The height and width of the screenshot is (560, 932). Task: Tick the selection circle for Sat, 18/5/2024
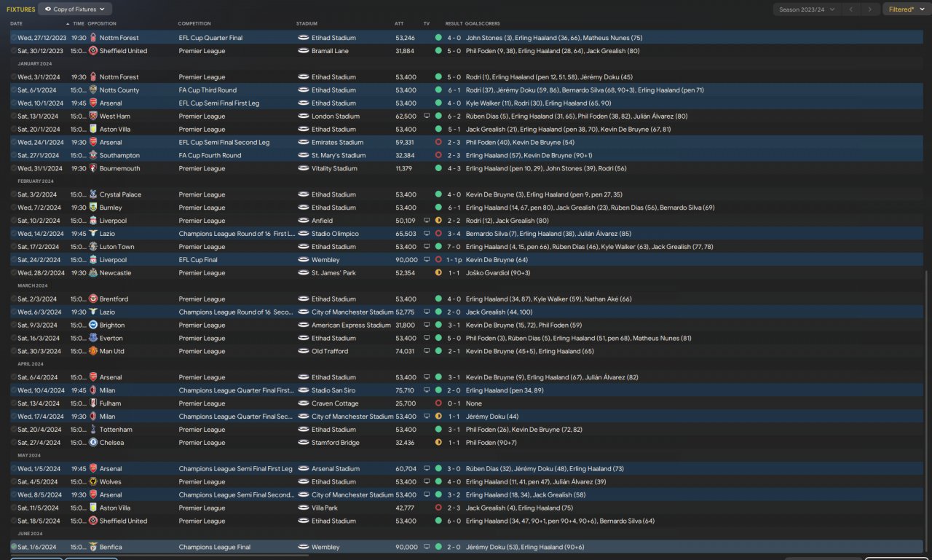[14, 521]
